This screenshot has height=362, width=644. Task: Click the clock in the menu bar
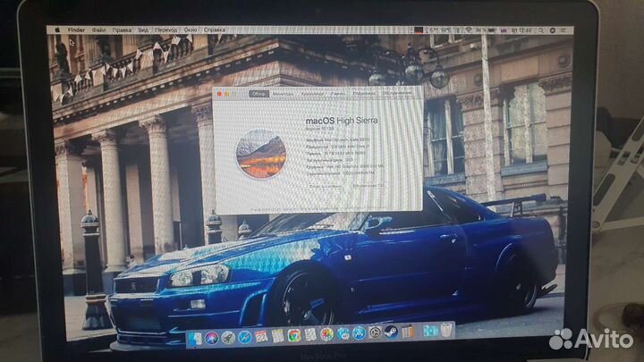point(521,30)
